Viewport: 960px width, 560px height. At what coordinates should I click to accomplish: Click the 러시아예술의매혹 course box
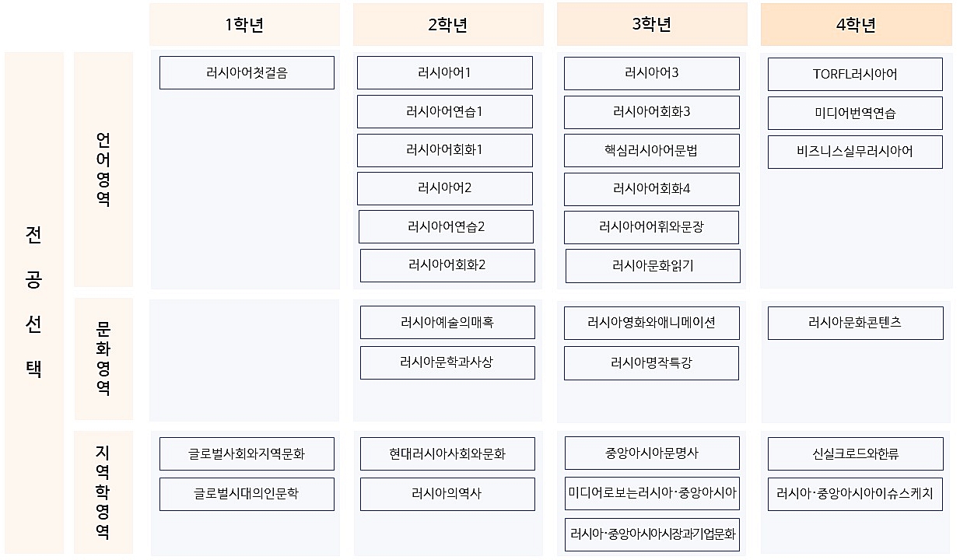pyautogui.click(x=447, y=322)
